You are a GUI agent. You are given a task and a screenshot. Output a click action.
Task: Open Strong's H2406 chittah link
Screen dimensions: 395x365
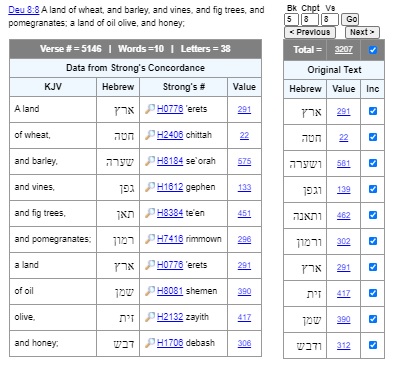click(x=170, y=135)
